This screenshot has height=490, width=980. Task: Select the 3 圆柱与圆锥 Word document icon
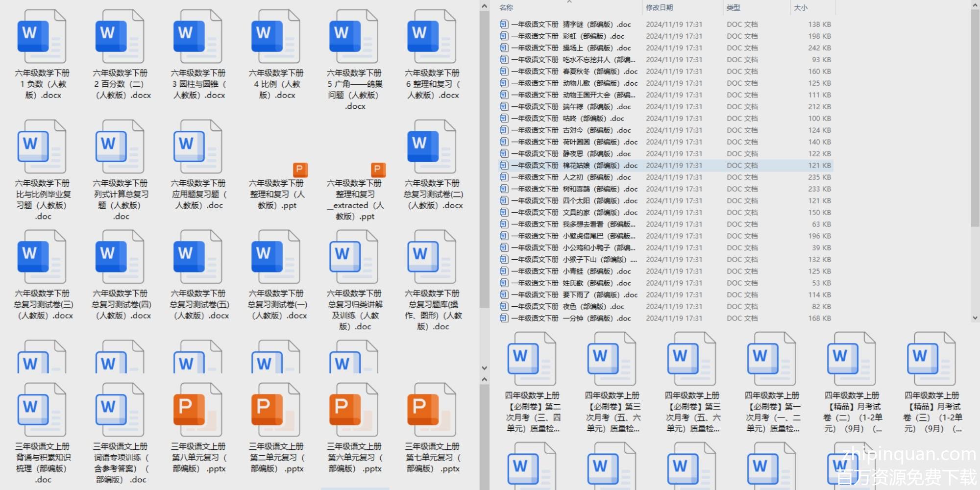197,37
